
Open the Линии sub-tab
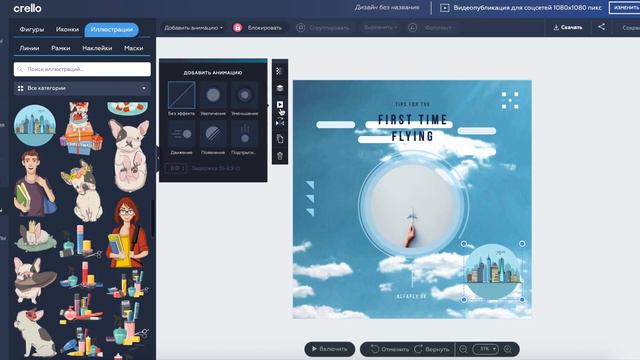(29, 48)
